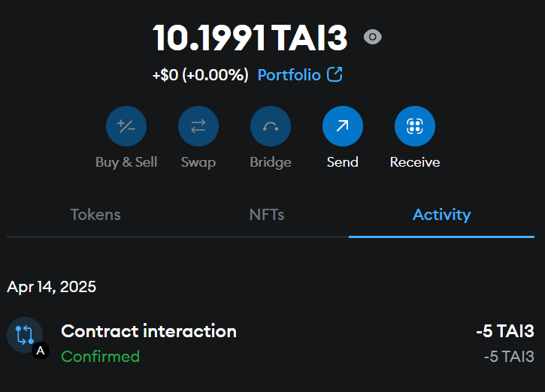
Task: Tap the Swap arrows icon
Action: pyautogui.click(x=198, y=126)
